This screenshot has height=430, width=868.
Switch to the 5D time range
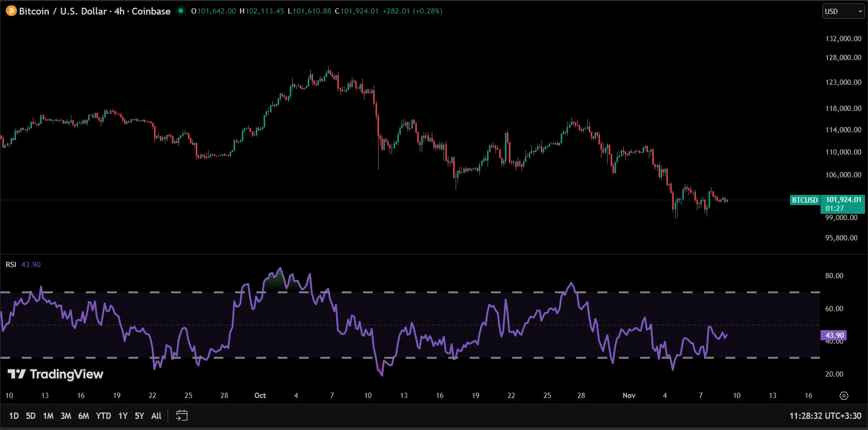(31, 415)
